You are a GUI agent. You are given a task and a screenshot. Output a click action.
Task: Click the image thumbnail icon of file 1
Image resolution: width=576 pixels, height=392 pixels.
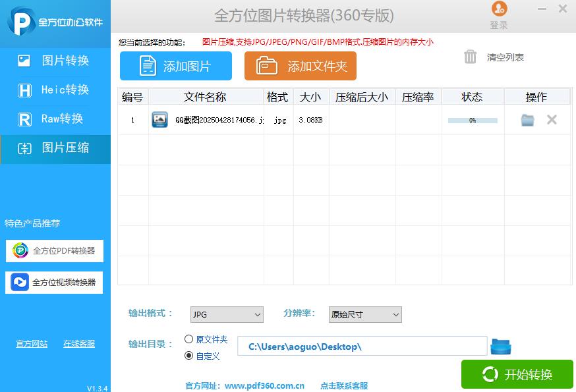[x=159, y=120]
